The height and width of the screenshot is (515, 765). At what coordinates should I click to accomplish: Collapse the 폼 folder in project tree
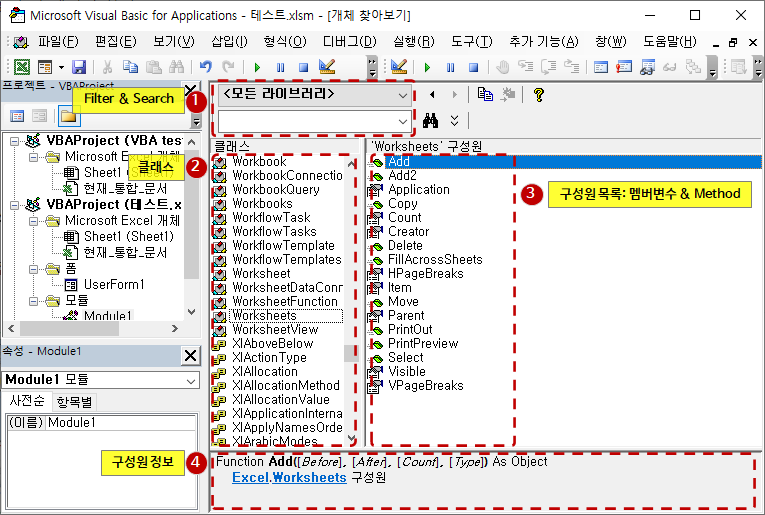coord(33,269)
